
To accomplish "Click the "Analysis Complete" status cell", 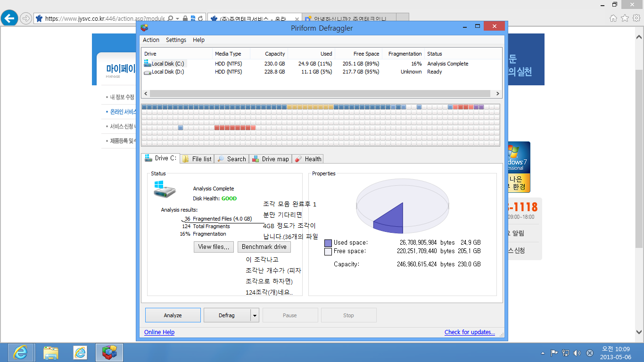I will 448,64.
